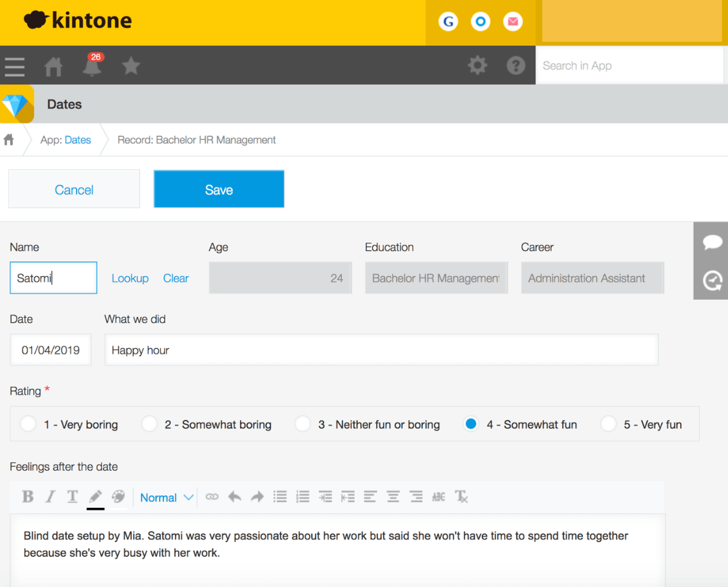Viewport: 728px width, 587px height.
Task: Select rating 5 - Very fun
Action: tap(608, 424)
